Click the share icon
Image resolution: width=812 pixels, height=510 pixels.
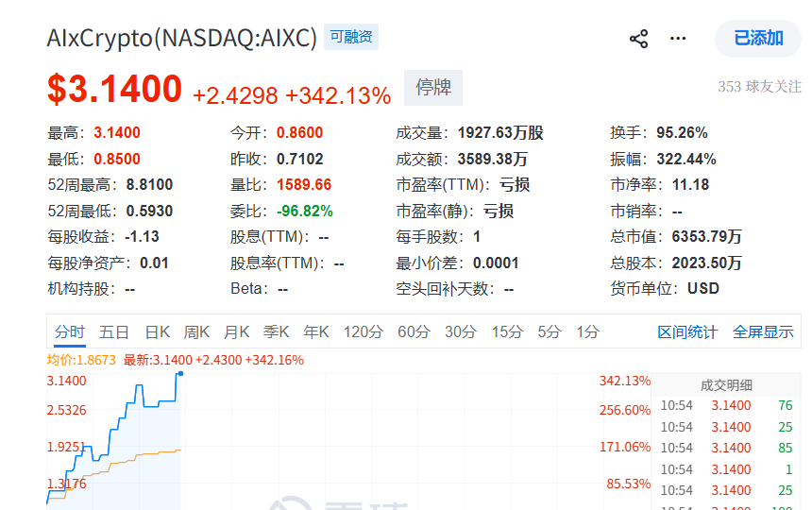638,39
